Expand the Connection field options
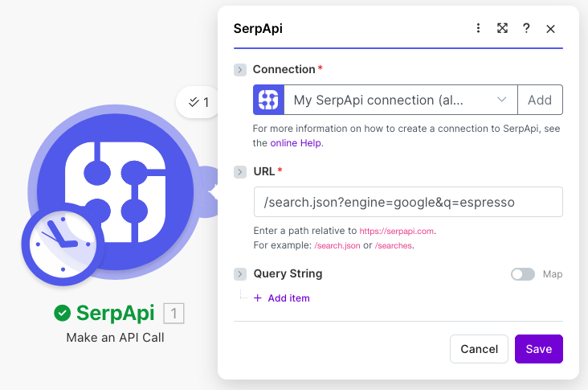 tap(240, 70)
